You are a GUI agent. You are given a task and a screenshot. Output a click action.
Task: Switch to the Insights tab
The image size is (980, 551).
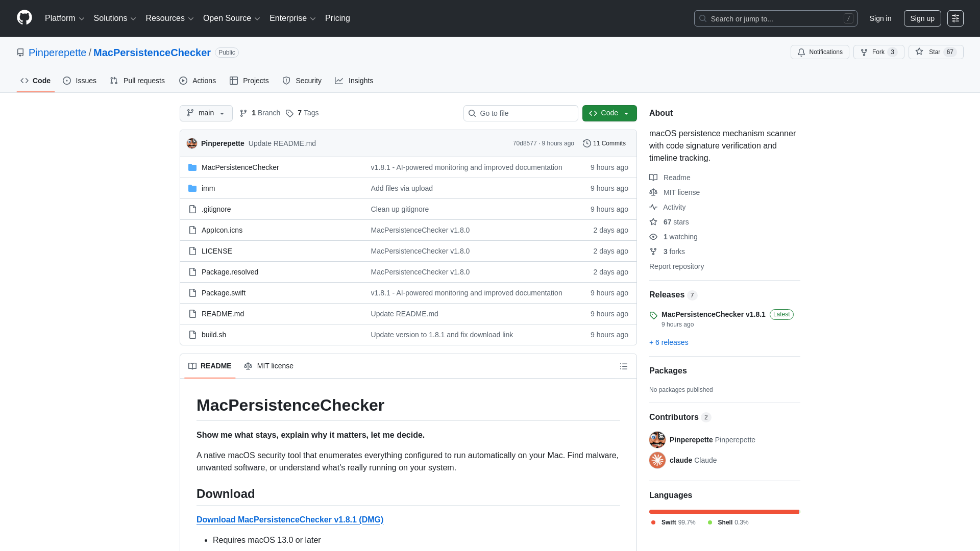tap(354, 81)
